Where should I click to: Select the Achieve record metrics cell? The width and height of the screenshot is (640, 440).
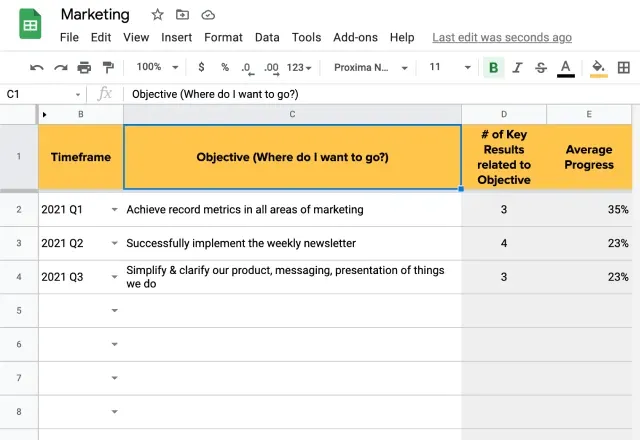pos(292,209)
